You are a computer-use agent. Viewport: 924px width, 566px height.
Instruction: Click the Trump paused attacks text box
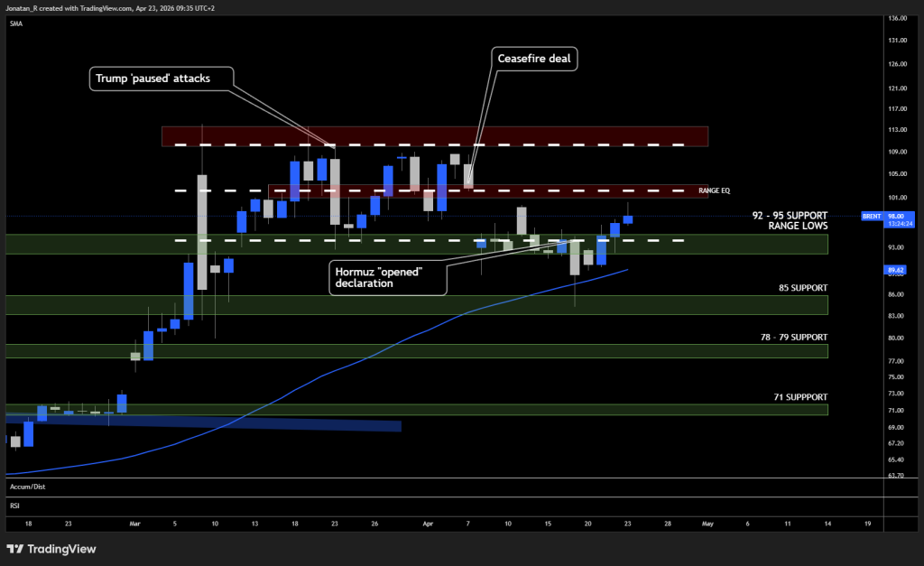tap(162, 79)
